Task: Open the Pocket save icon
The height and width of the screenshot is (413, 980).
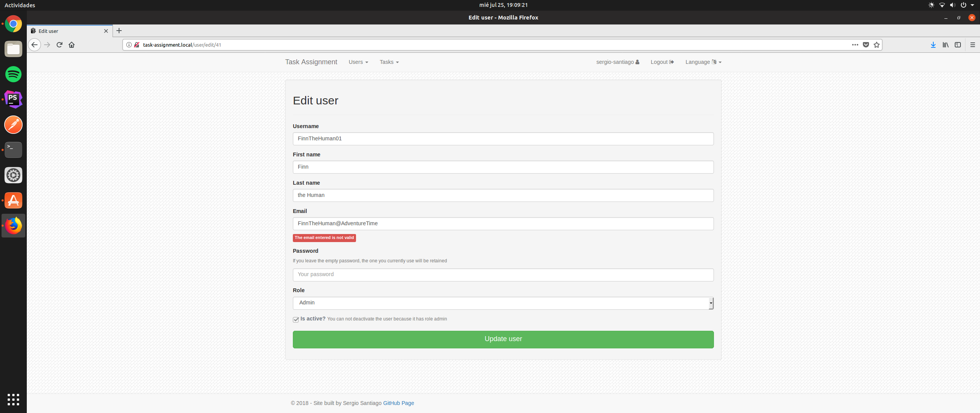Action: [x=866, y=45]
